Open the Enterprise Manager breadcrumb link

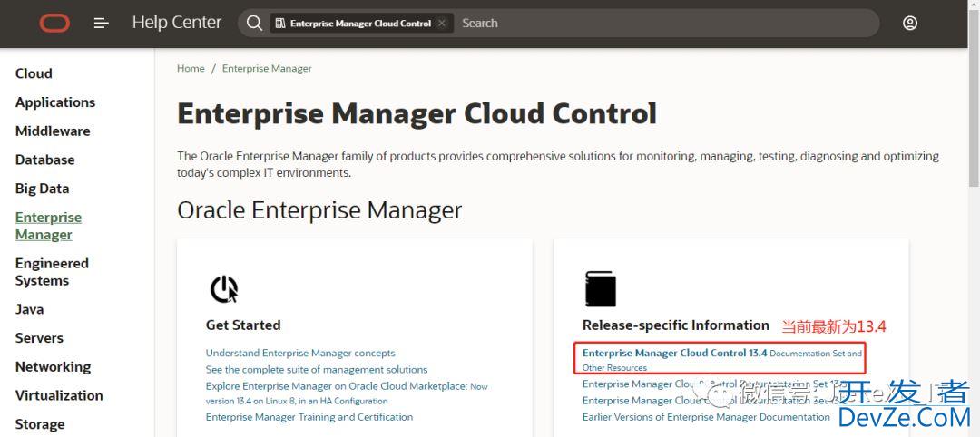point(267,69)
